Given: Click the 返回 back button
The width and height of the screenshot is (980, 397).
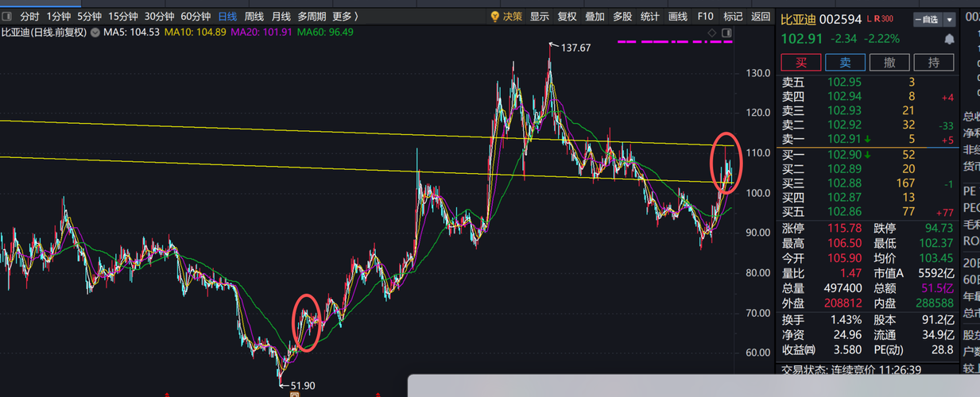Looking at the screenshot, I should pyautogui.click(x=761, y=16).
